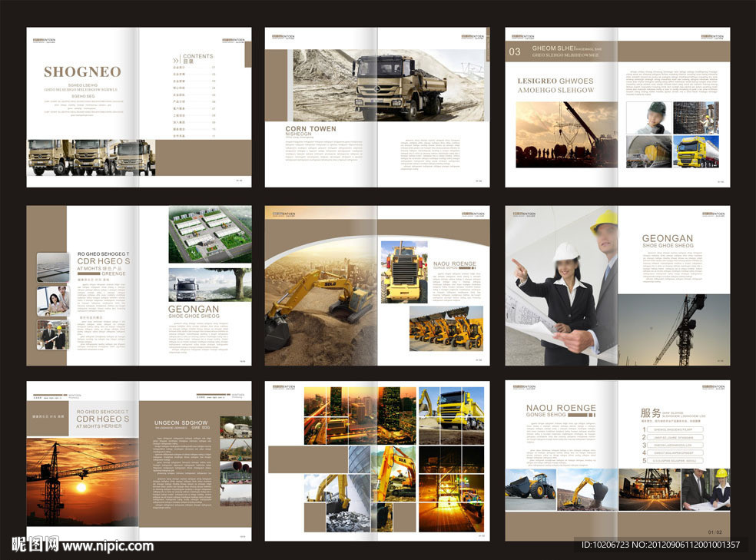Click the 服务 service heading

pos(651,413)
